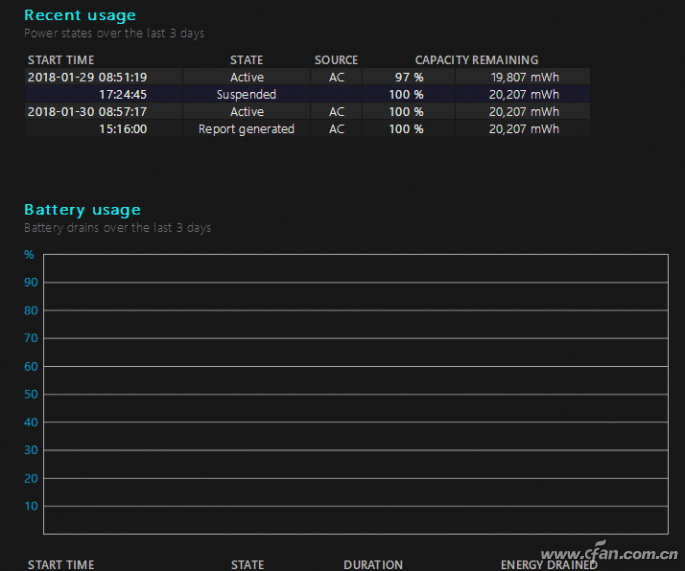This screenshot has height=571, width=685.
Task: Click 100 % in the Report generated row
Action: [x=406, y=129]
